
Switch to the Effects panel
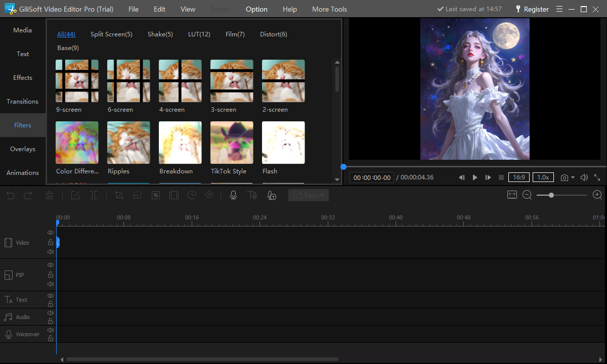point(23,78)
